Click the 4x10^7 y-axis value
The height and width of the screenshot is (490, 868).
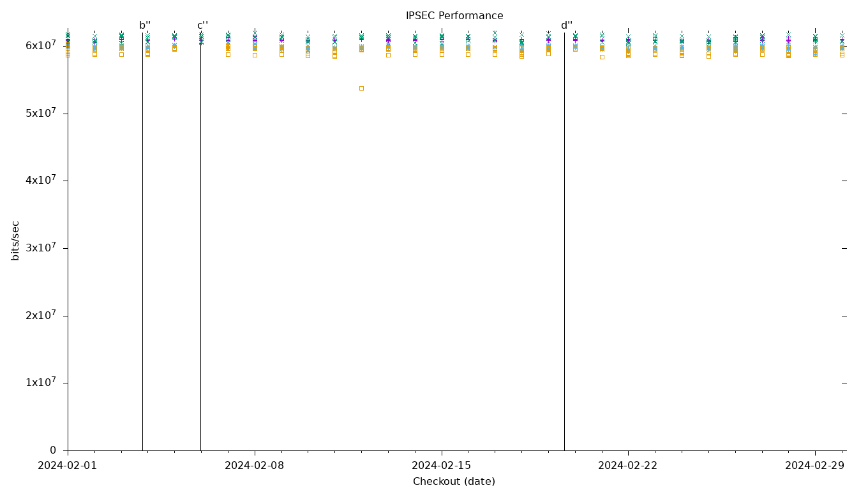pos(41,180)
